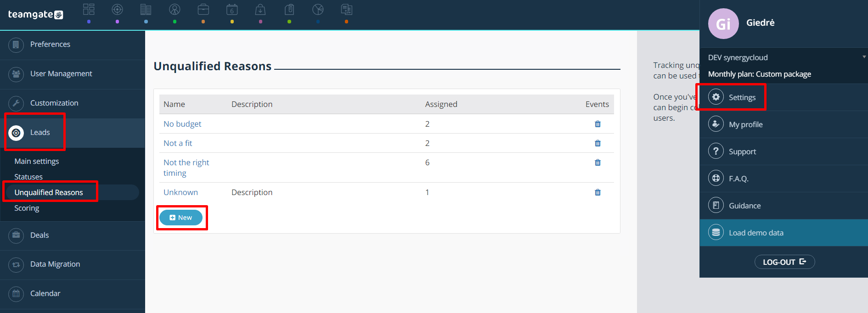Delete the 'Unknown' reason with trash icon
Image resolution: width=868 pixels, height=313 pixels.
[x=597, y=192]
